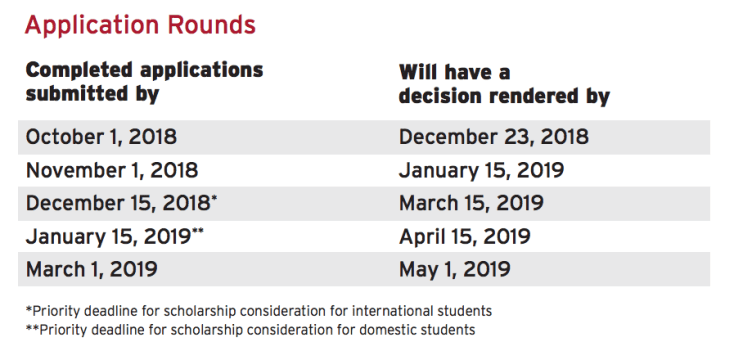Click the word Rounds in the title
743x360 pixels.
(211, 25)
